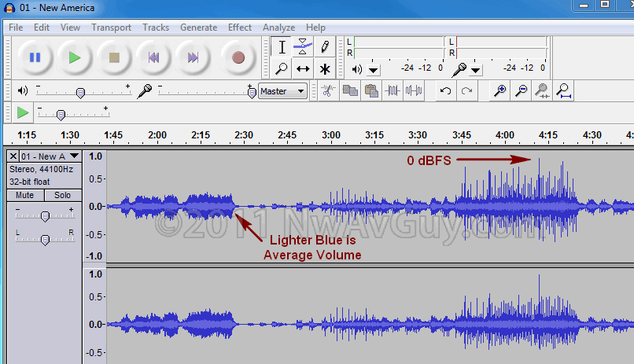The height and width of the screenshot is (364, 634).
Task: Click the output speaker meter icon
Action: pyautogui.click(x=356, y=69)
